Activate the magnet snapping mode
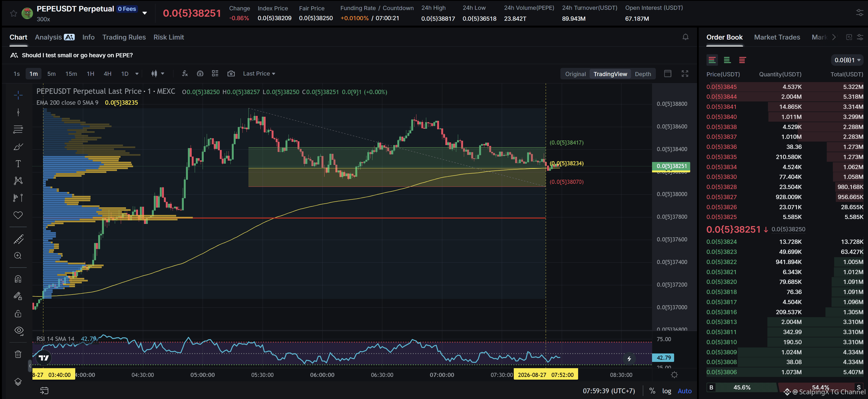The width and height of the screenshot is (868, 399). coord(18,279)
